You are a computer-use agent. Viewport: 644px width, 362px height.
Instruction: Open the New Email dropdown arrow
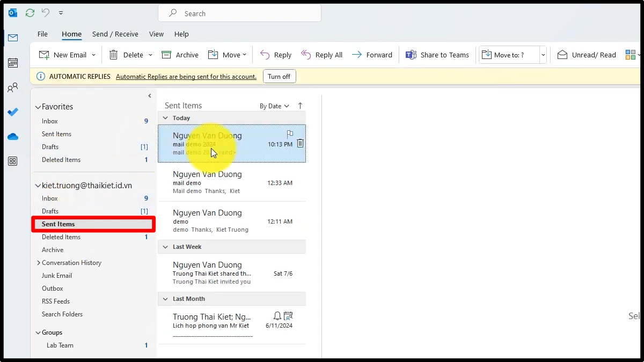click(x=93, y=55)
